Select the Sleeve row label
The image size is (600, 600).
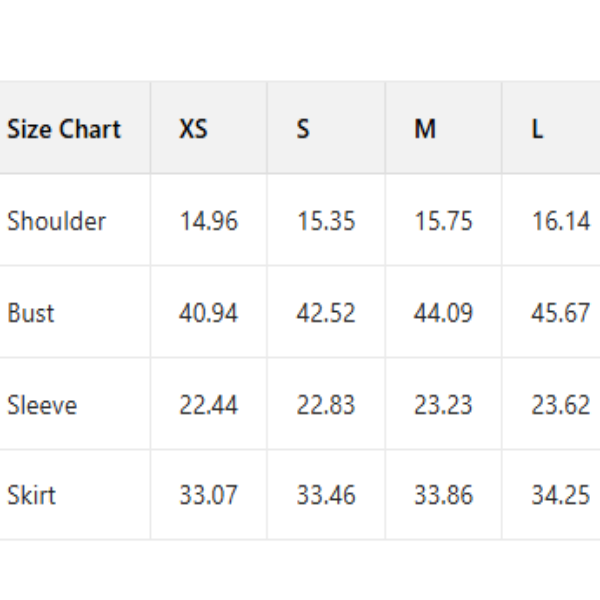(42, 405)
